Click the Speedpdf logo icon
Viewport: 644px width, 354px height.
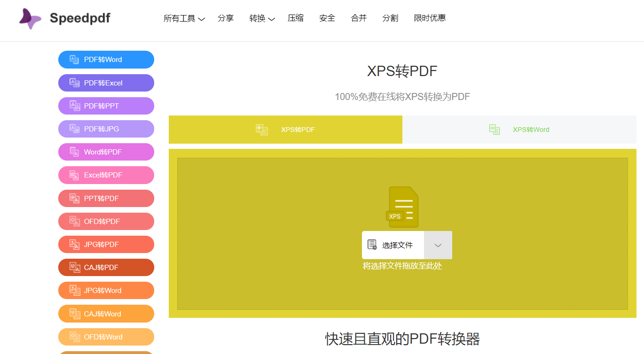tap(31, 18)
